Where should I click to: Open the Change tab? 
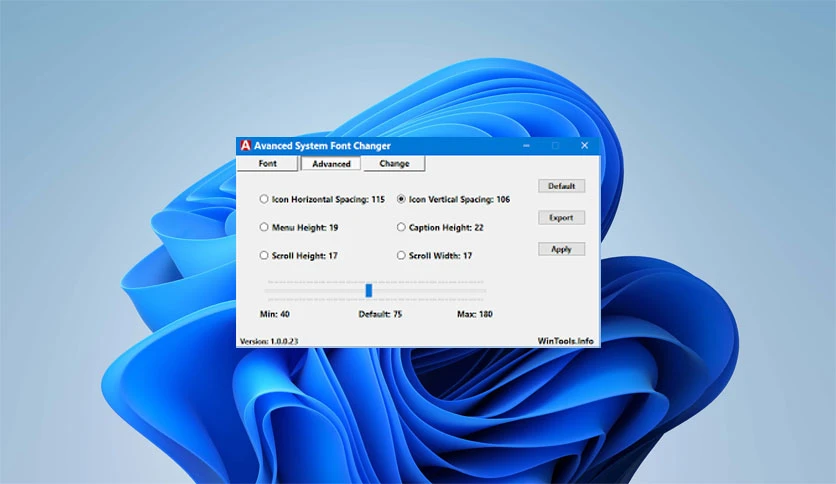(394, 164)
